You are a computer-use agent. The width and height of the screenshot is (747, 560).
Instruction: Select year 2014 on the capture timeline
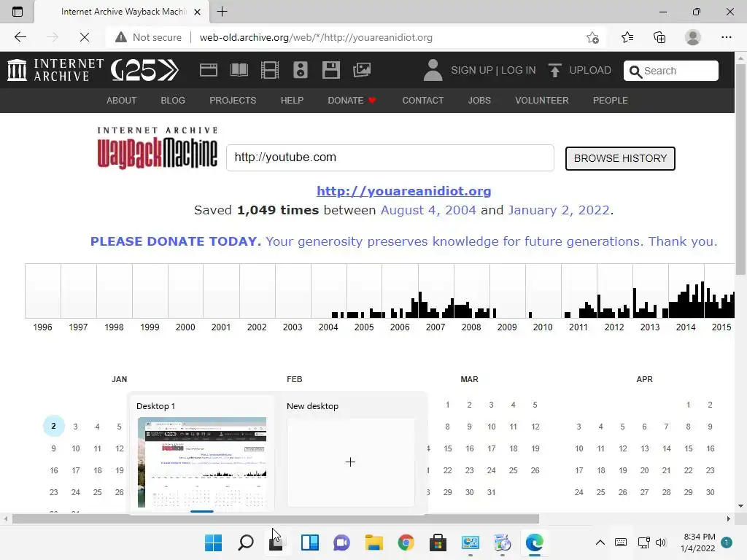[x=686, y=327]
